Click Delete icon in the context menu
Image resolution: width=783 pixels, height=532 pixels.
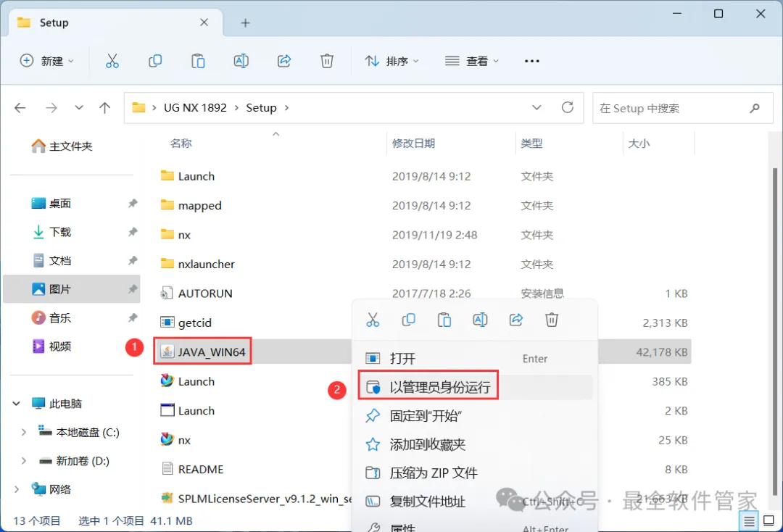[x=551, y=320]
